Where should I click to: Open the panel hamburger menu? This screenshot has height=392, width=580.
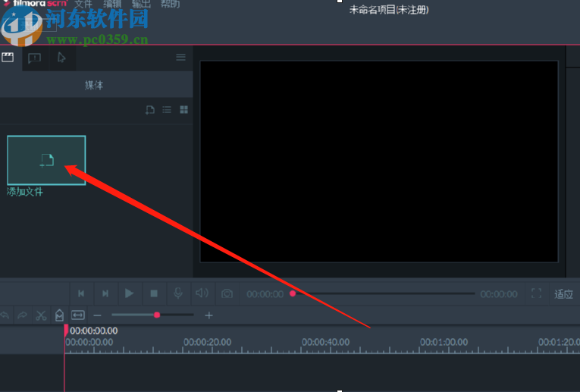[x=181, y=57]
